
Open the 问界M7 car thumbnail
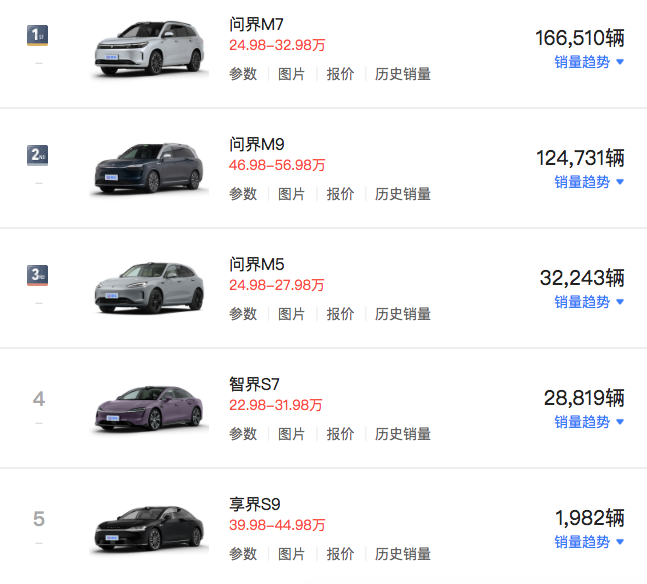point(149,49)
